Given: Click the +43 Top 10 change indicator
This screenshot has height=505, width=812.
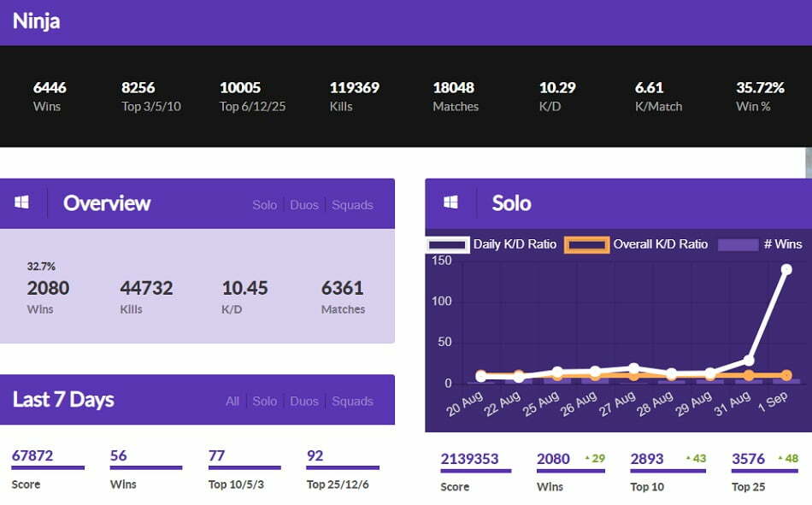Looking at the screenshot, I should pos(696,458).
